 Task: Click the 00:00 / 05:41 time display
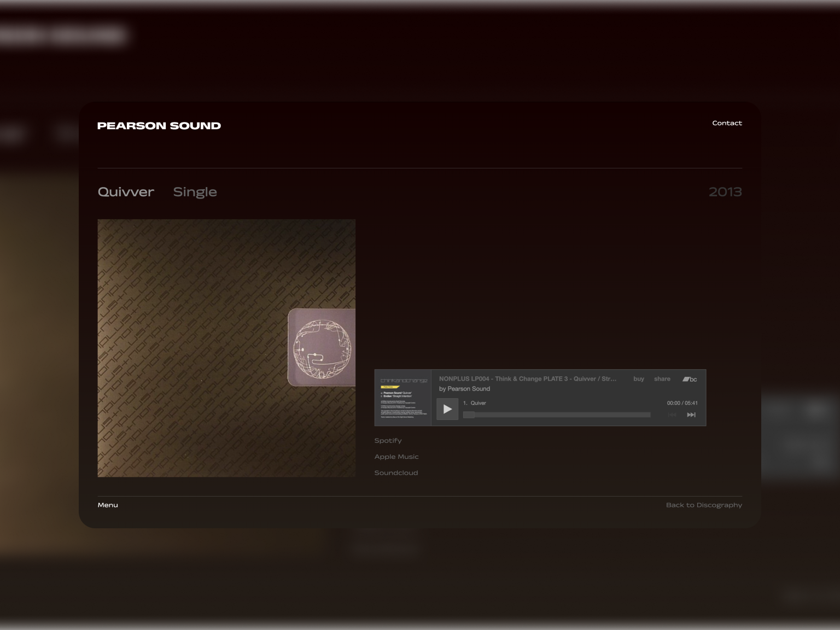point(682,403)
